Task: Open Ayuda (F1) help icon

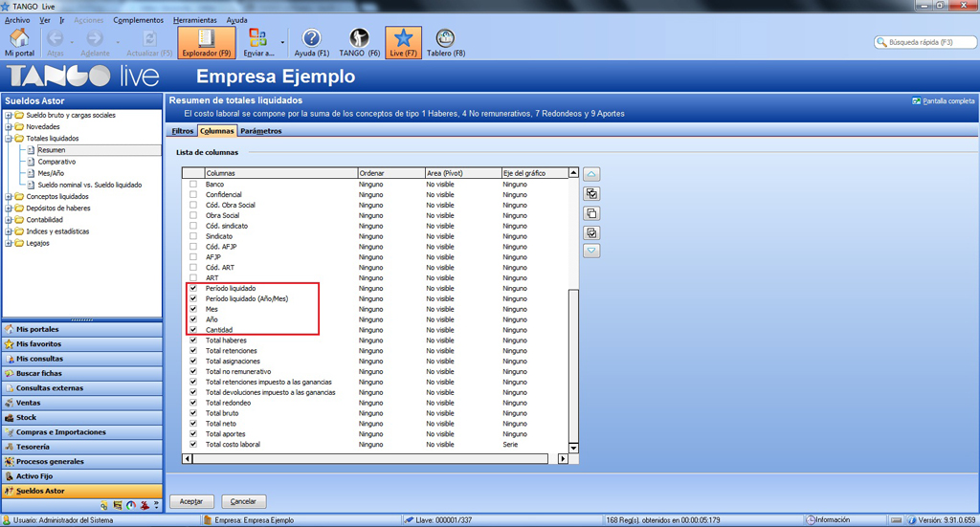Action: 311,42
